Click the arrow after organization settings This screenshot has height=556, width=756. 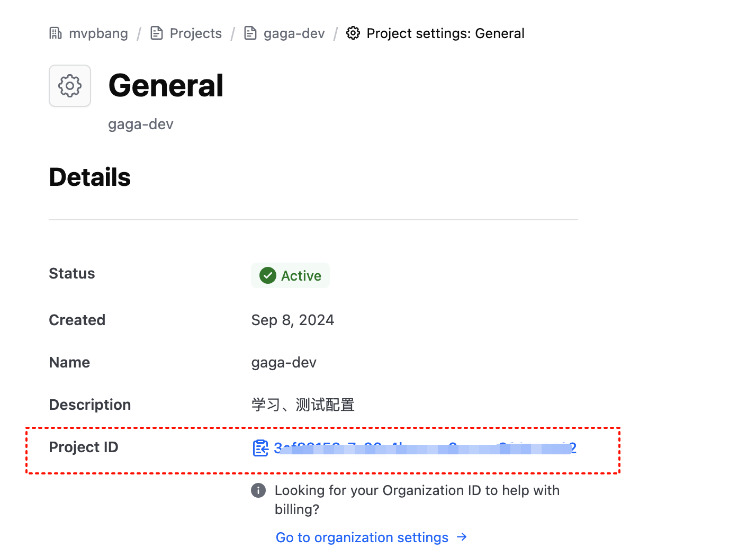462,537
